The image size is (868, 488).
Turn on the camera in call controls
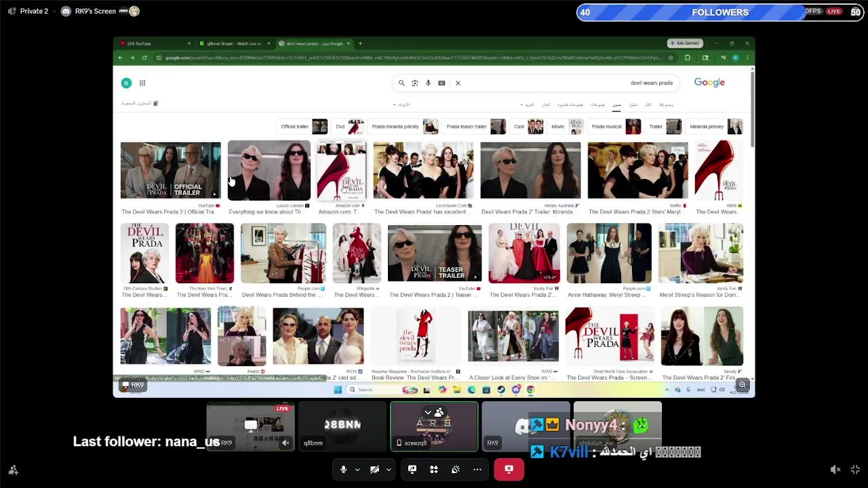pos(374,469)
